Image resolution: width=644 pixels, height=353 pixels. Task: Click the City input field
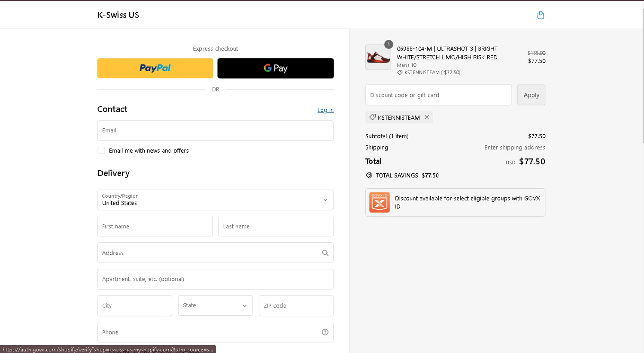point(135,305)
